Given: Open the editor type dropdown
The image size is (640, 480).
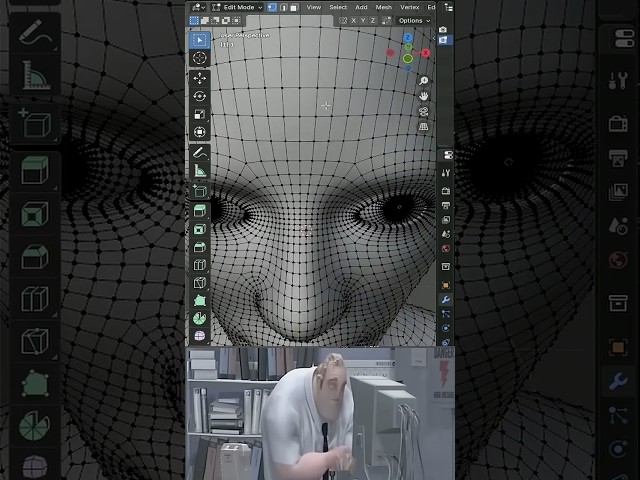Looking at the screenshot, I should click(198, 7).
